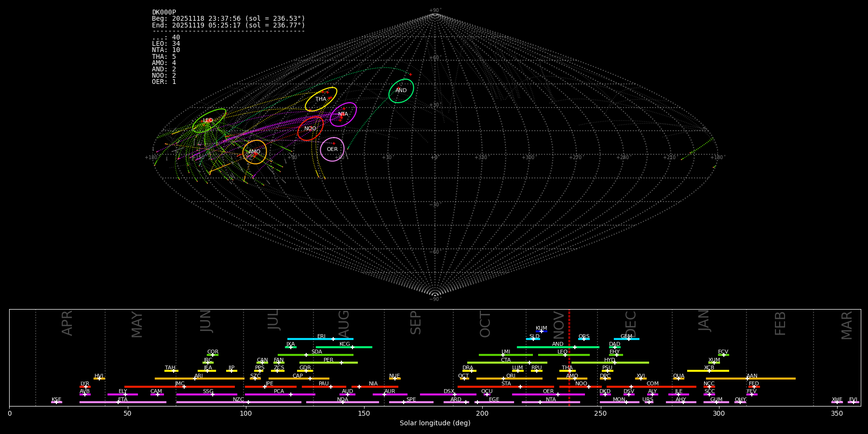Click the green AND radiant ellipse on sky map
Image resolution: width=868 pixels, height=434 pixels.
[x=401, y=91]
